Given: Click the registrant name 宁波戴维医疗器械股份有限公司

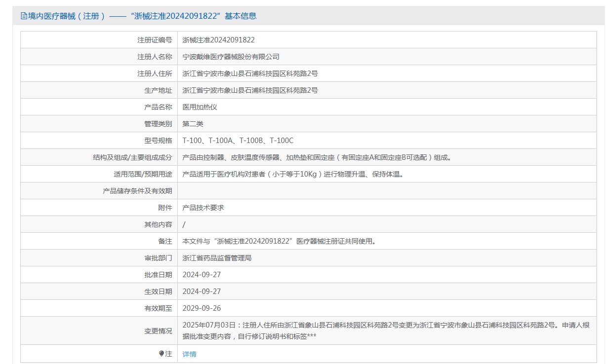Looking at the screenshot, I should (x=231, y=57).
